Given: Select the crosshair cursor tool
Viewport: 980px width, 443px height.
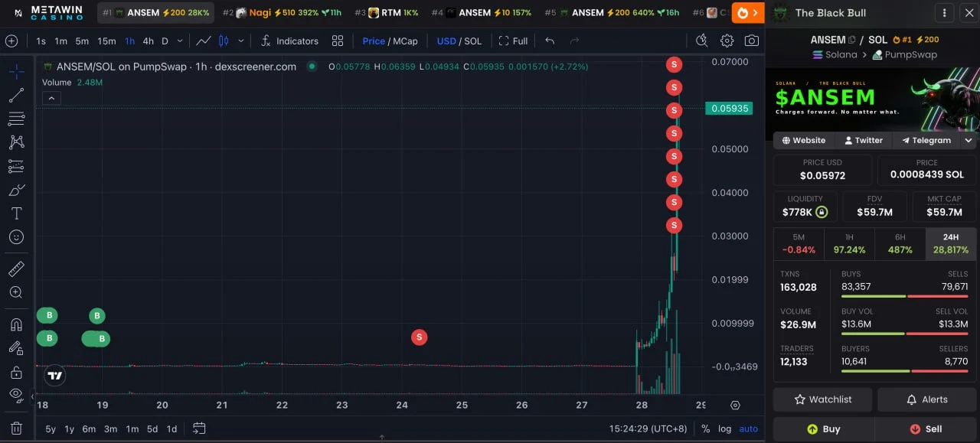Looking at the screenshot, I should 16,71.
